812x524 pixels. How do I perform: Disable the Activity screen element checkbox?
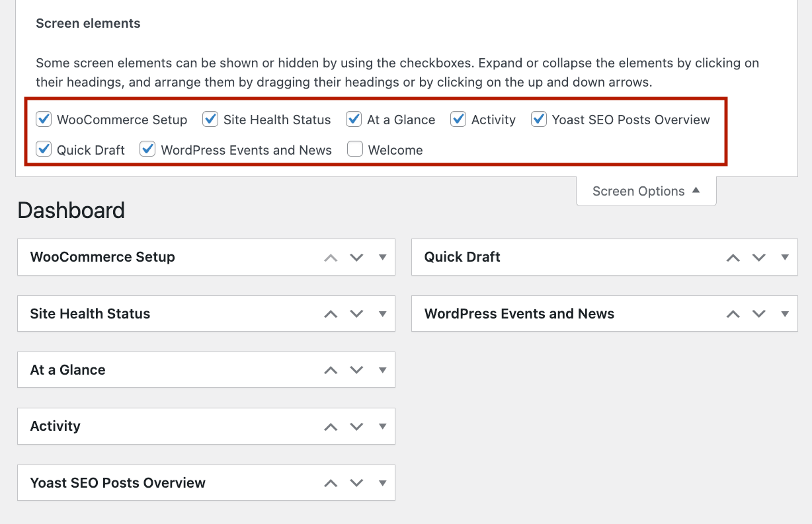(459, 119)
